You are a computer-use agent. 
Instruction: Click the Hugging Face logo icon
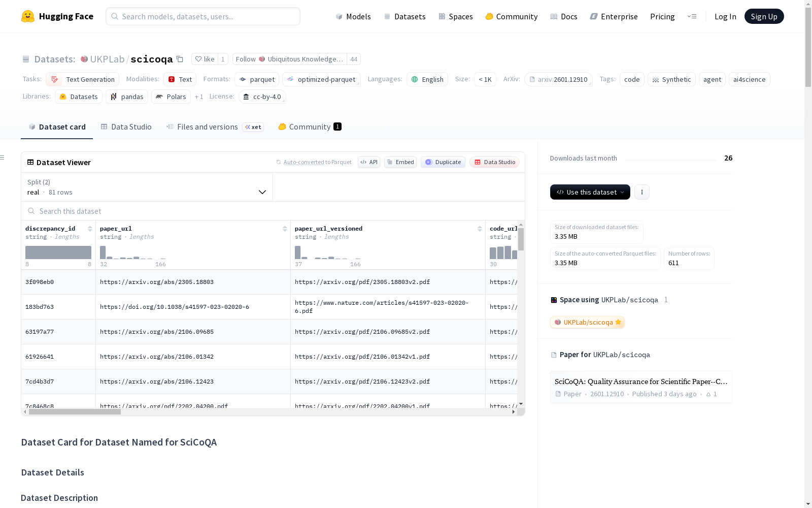(28, 16)
